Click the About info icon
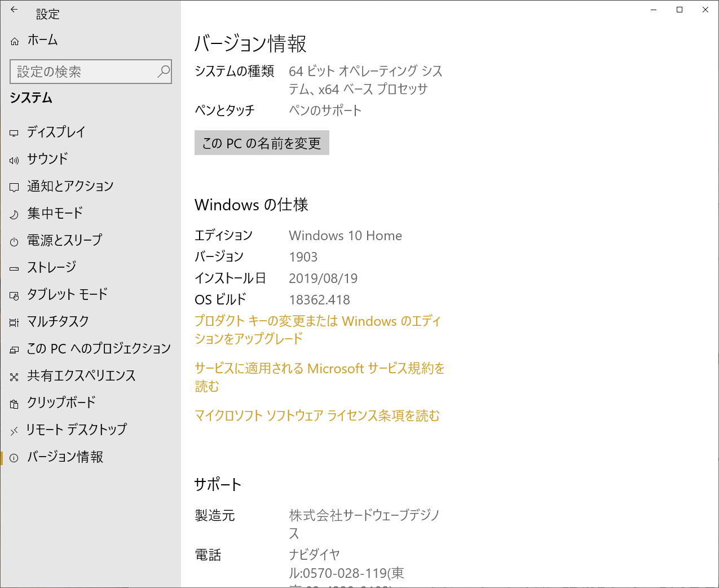The height and width of the screenshot is (588, 719). tap(14, 458)
